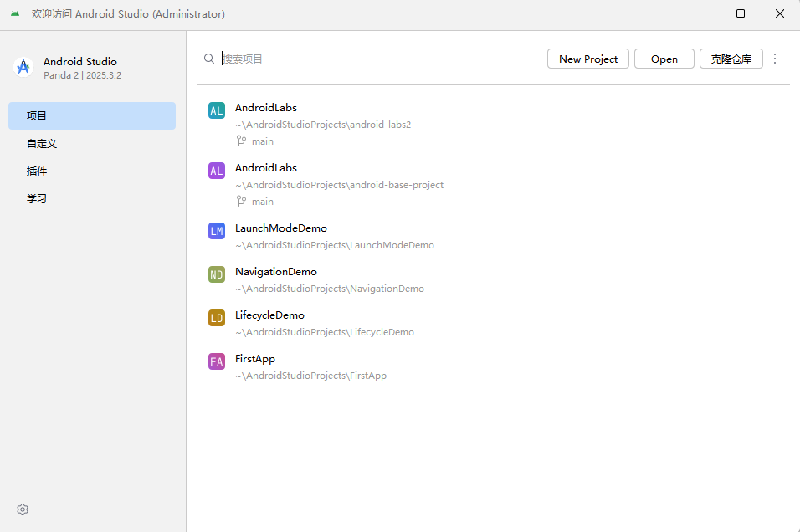800x532 pixels.
Task: Click git branch icon under android-base-project
Action: click(241, 201)
